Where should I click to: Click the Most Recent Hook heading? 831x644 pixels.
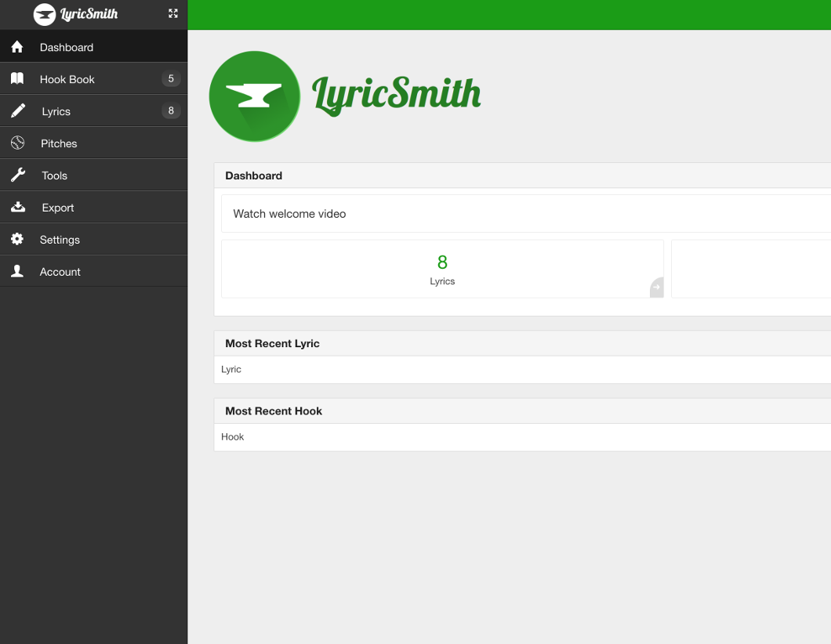(x=274, y=411)
